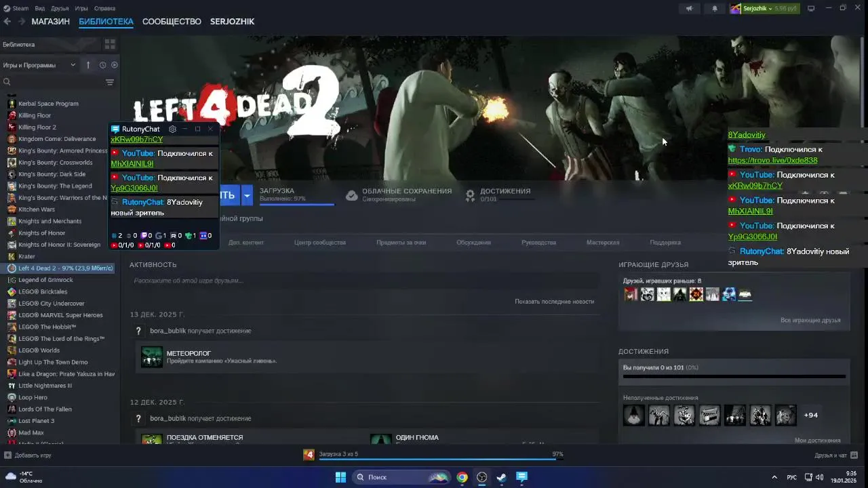Open Windows Start menu

[340, 477]
